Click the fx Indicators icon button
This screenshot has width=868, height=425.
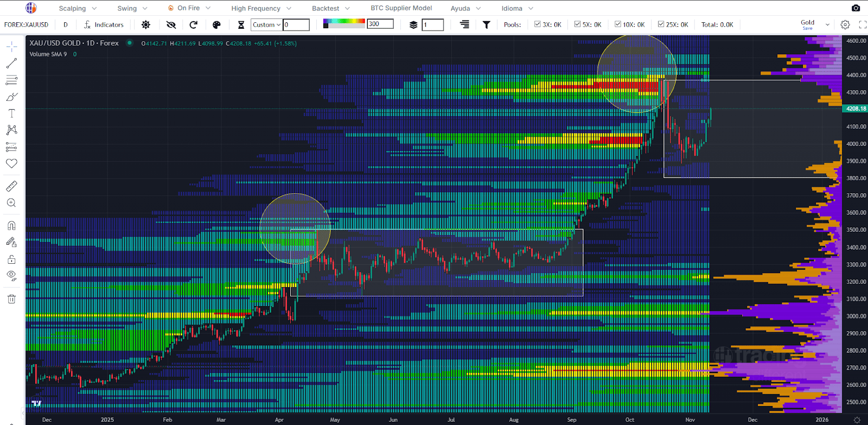[104, 24]
